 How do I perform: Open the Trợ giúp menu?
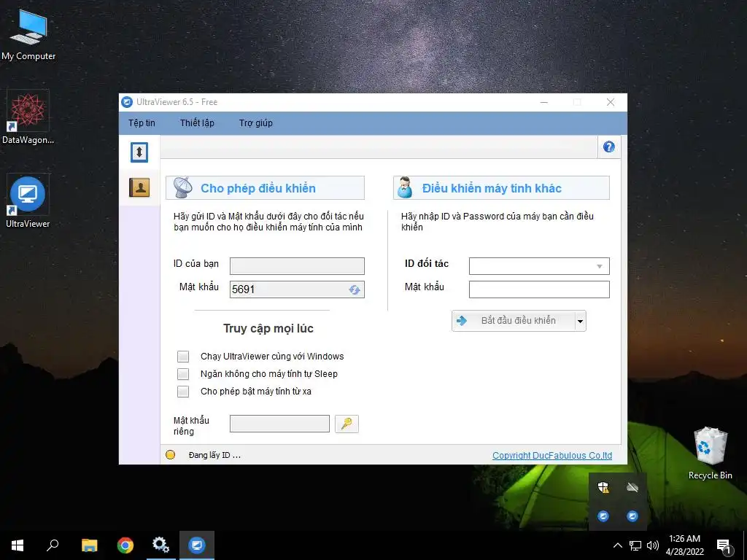256,122
